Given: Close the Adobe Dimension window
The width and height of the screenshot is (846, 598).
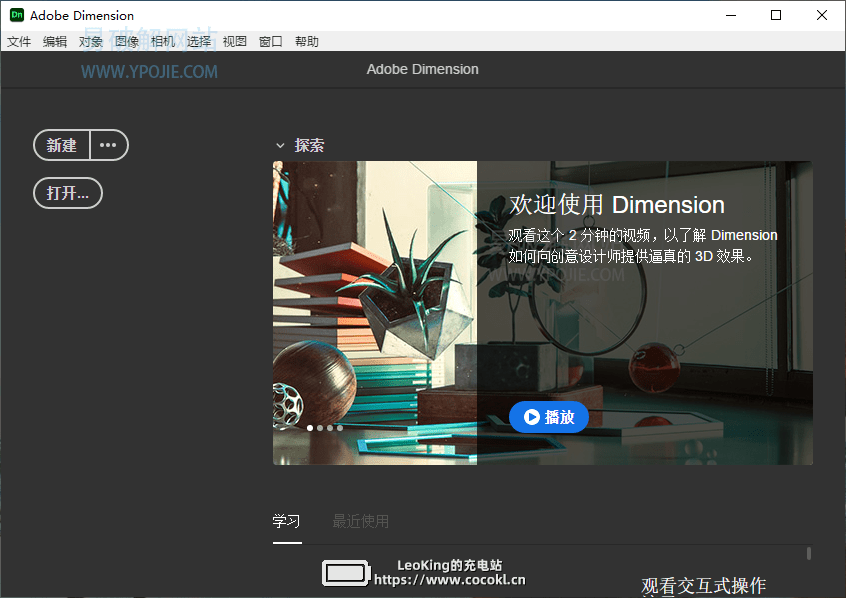Looking at the screenshot, I should [822, 15].
